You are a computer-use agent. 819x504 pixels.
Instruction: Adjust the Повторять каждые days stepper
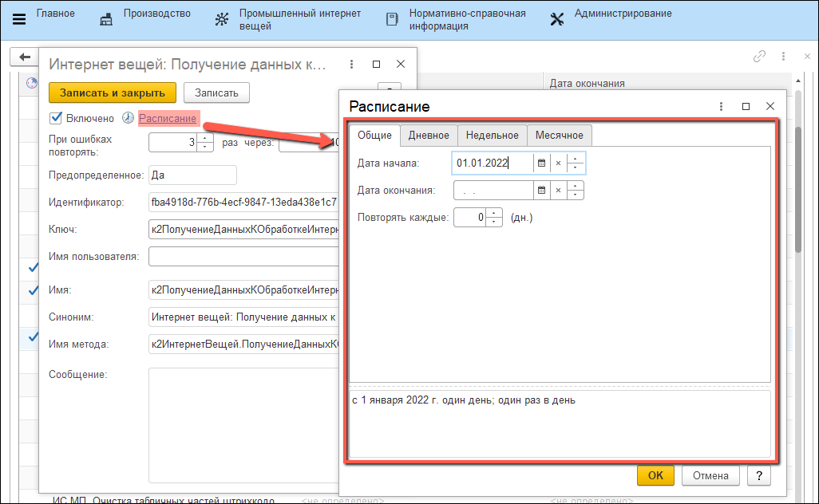[x=494, y=217]
